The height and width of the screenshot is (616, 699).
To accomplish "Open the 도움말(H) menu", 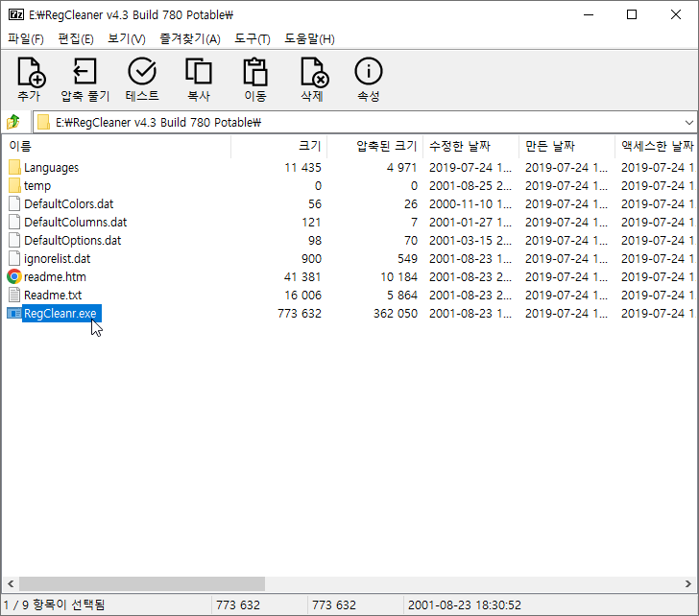I will coord(309,38).
